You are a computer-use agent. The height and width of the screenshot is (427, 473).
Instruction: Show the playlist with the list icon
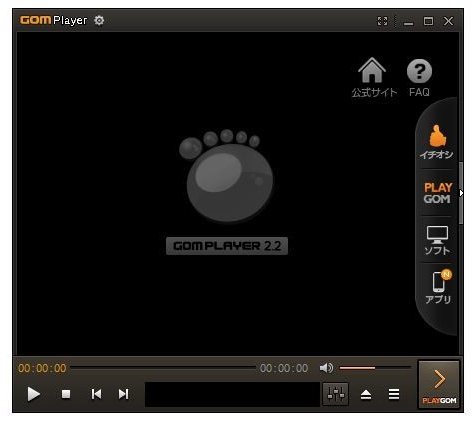click(x=394, y=394)
